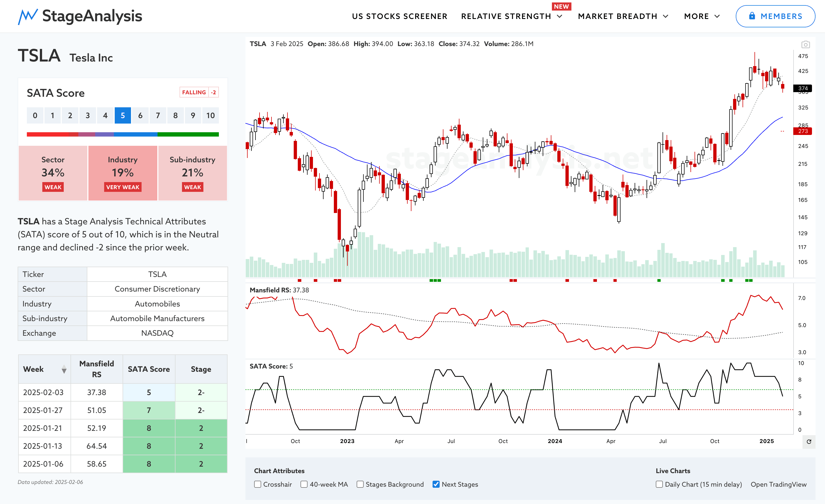Expand the Relative Strength dropdown chevron
The width and height of the screenshot is (825, 504).
pos(559,16)
